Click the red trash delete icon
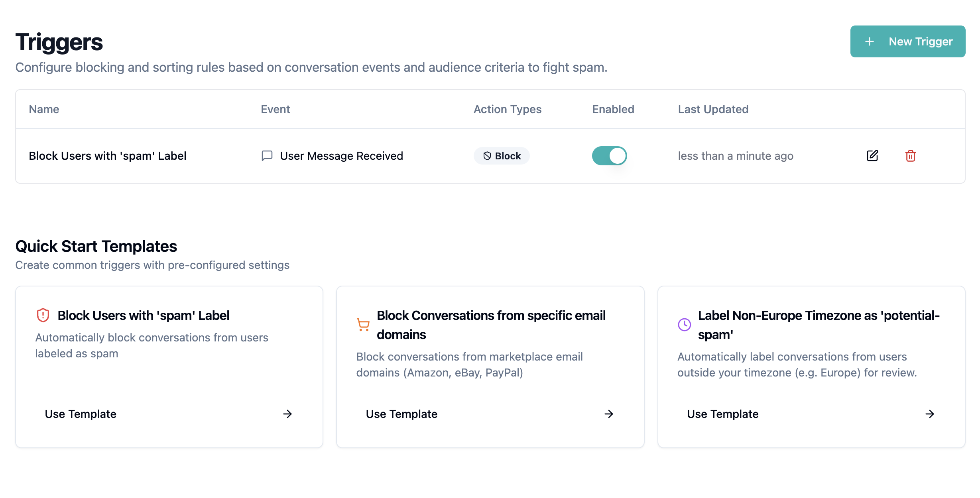 tap(910, 156)
